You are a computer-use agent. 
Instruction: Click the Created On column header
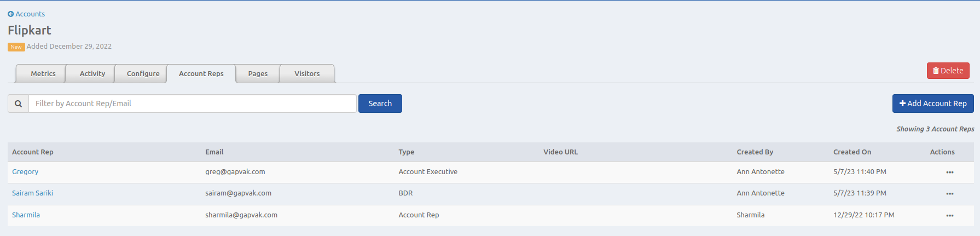tap(852, 152)
